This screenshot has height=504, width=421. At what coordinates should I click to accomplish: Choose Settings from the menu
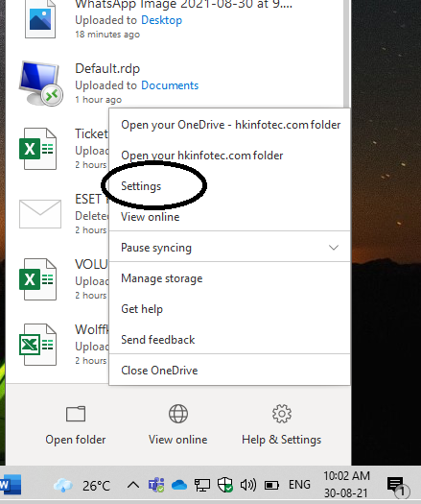click(229, 186)
